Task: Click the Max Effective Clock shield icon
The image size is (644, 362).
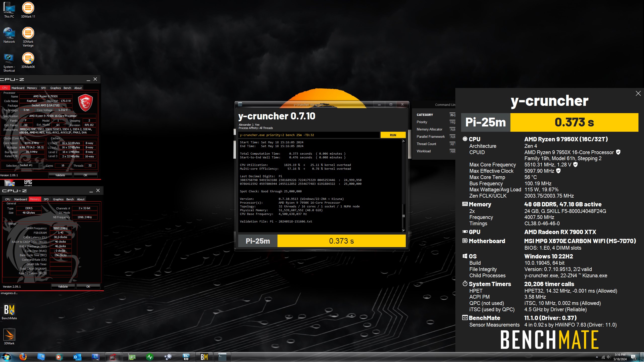Action: [558, 171]
